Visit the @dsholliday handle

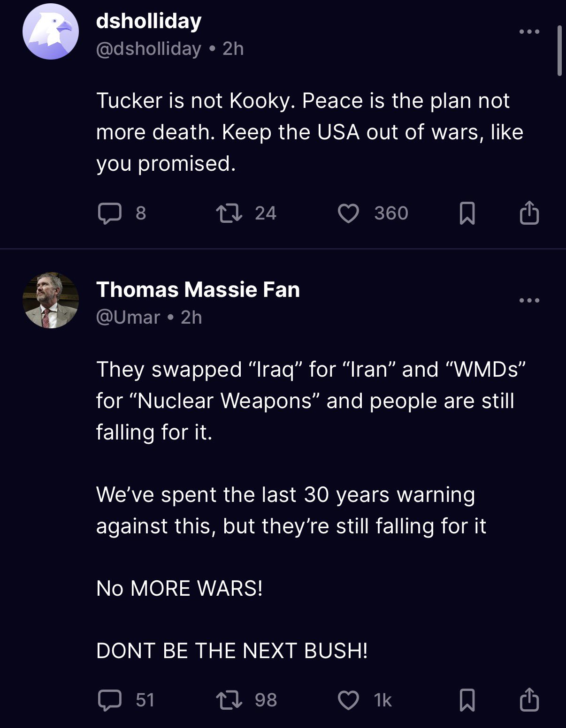tap(149, 49)
